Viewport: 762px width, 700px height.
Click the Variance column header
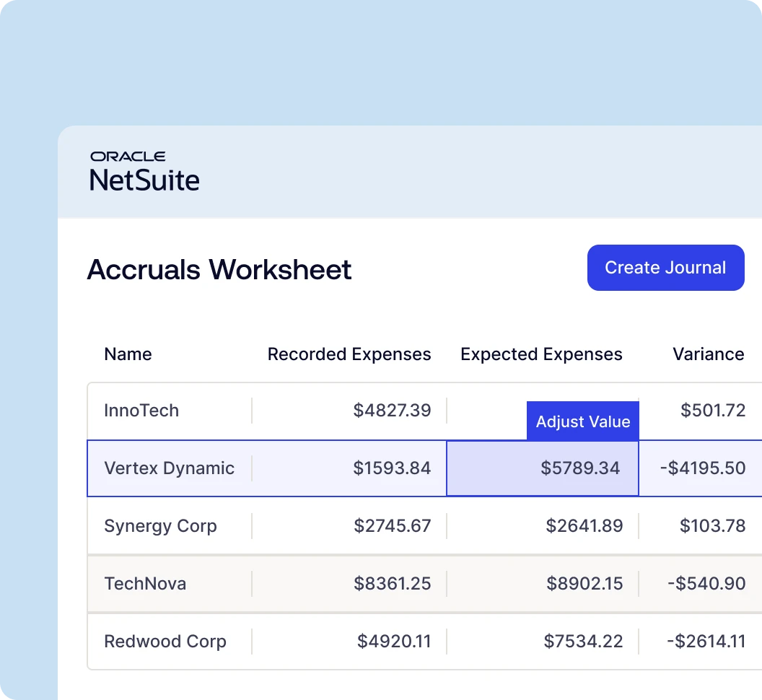pos(708,354)
